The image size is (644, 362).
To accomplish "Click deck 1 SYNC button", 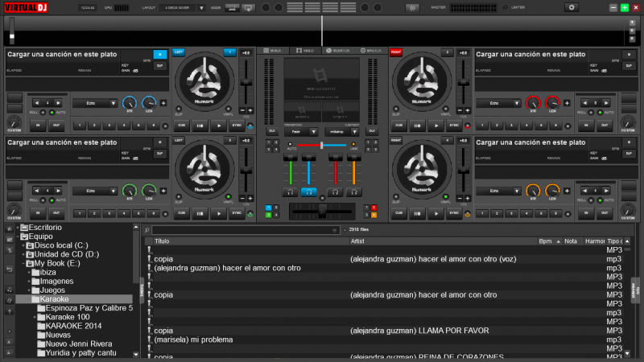I will (237, 125).
